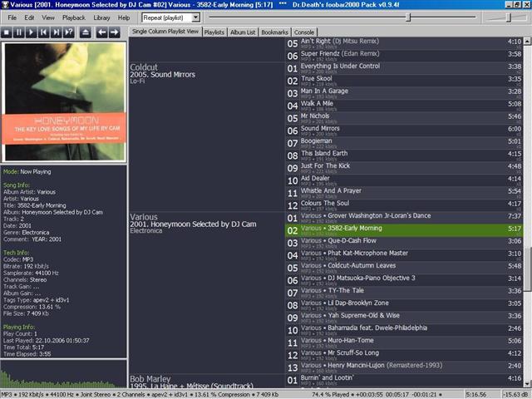Select track 'Mr Scruff-So Long'
532x399 pixels.
[x=404, y=355]
